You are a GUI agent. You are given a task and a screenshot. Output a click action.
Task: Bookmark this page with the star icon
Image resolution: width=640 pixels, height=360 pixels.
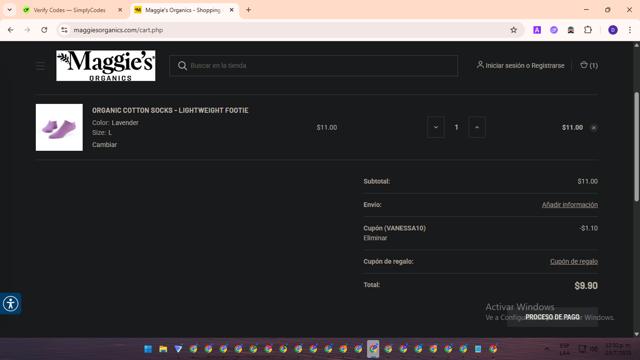[513, 30]
